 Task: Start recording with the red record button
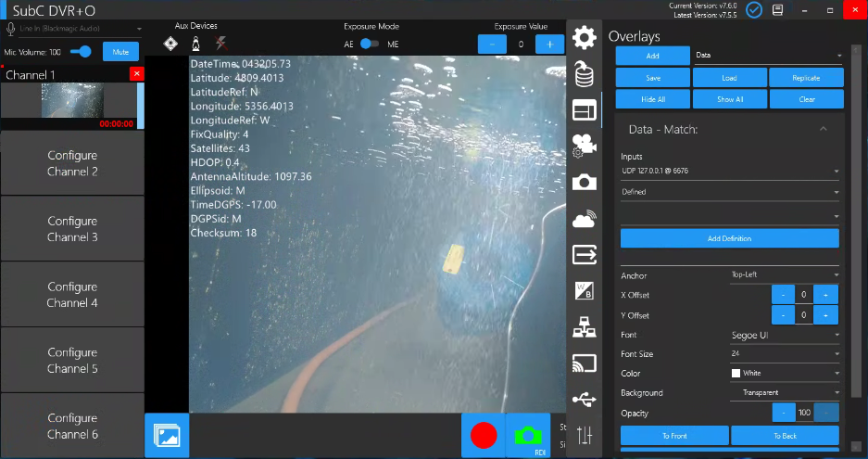(x=484, y=436)
